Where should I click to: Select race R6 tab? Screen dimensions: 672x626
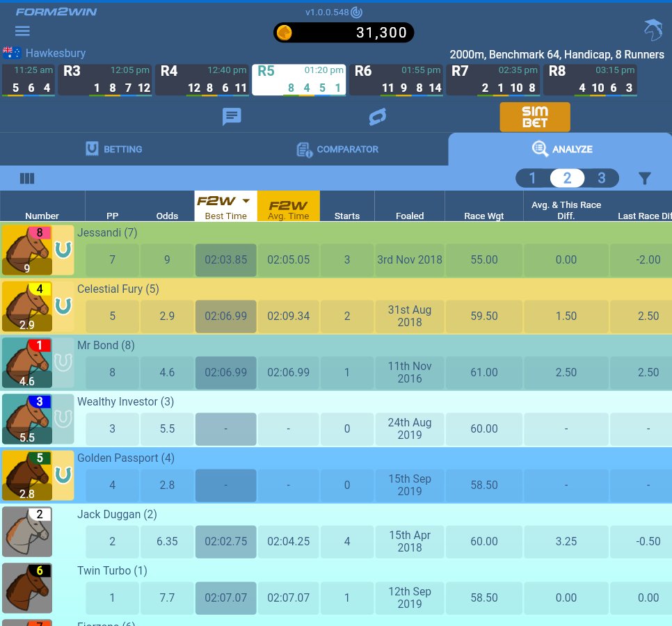[x=396, y=80]
